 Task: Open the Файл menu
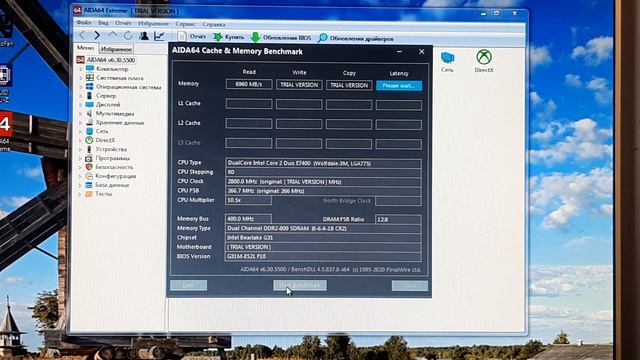pos(84,23)
